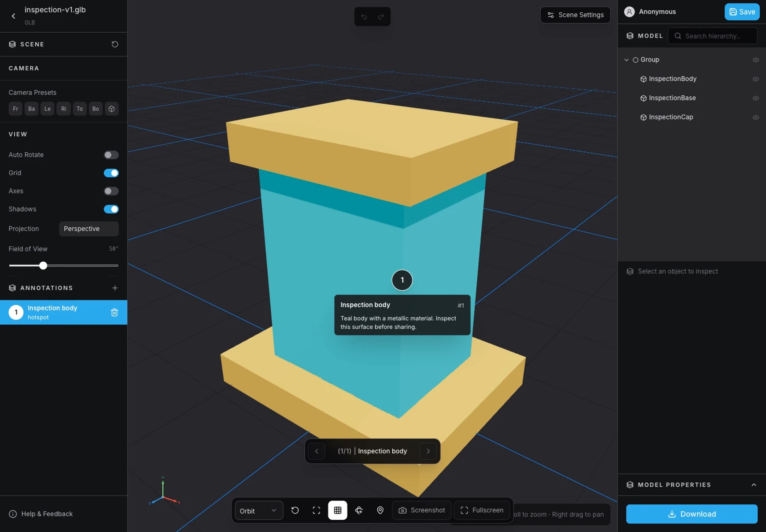Viewport: 766px width, 532px height.
Task: Take a Screenshot of the viewport
Action: (x=421, y=510)
